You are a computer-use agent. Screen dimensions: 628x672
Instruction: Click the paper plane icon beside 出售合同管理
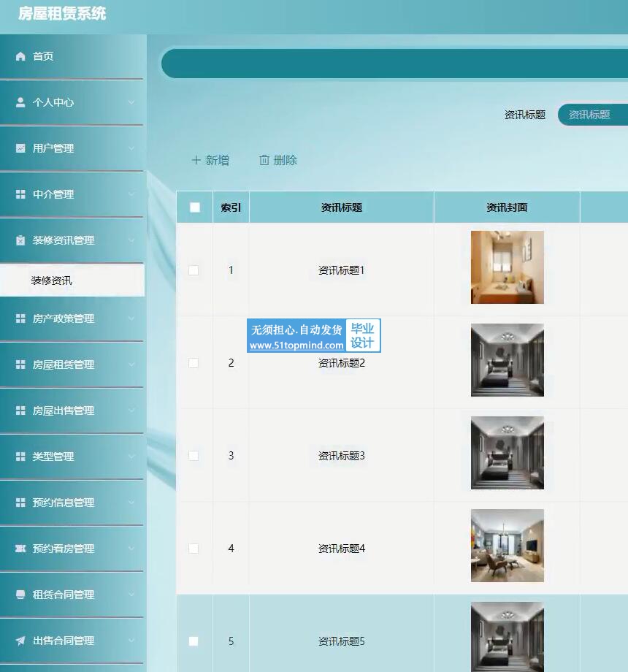tap(20, 641)
